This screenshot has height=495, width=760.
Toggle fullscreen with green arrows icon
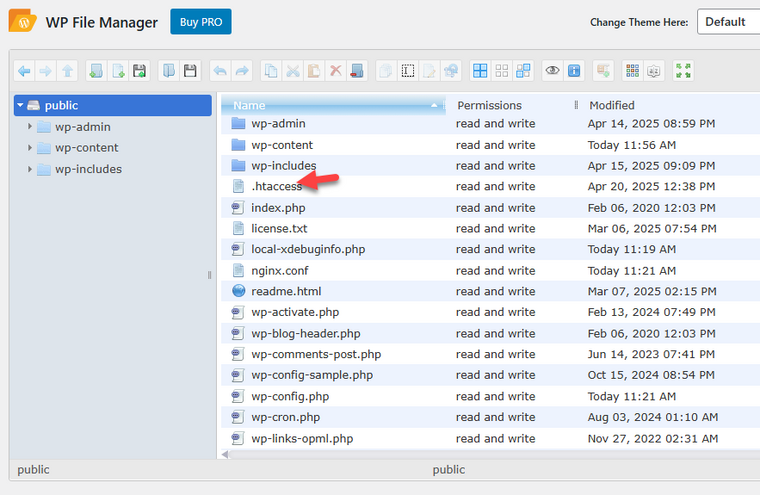[x=683, y=71]
